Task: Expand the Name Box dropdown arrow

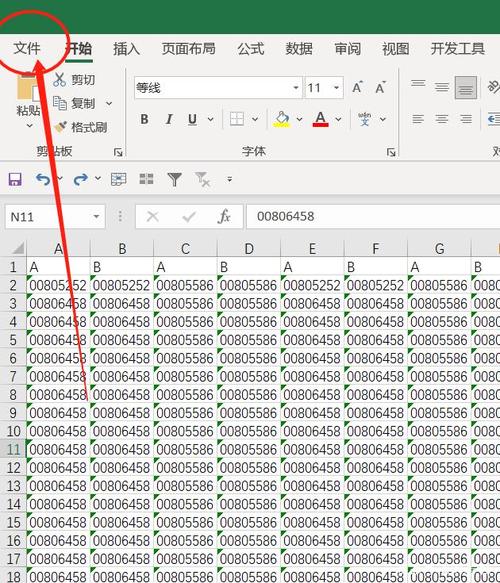Action: pyautogui.click(x=97, y=216)
